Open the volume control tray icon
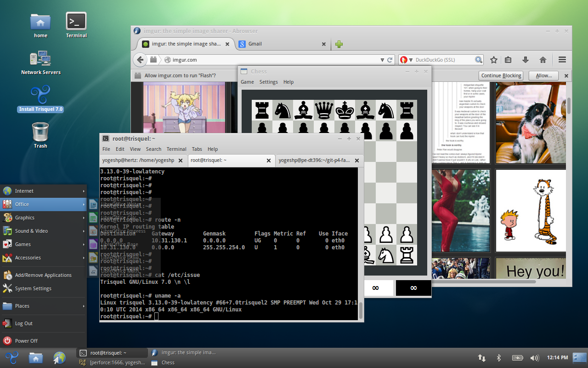Viewport: 588px width, 368px height. pyautogui.click(x=534, y=358)
